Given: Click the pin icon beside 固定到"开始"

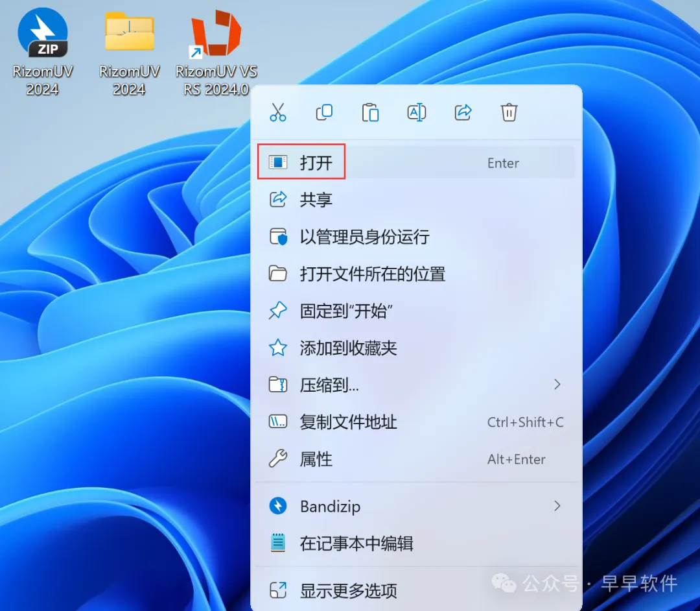Looking at the screenshot, I should point(277,311).
